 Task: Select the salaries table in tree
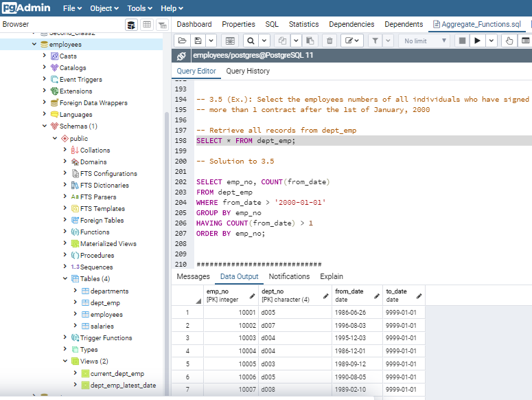pyautogui.click(x=102, y=326)
